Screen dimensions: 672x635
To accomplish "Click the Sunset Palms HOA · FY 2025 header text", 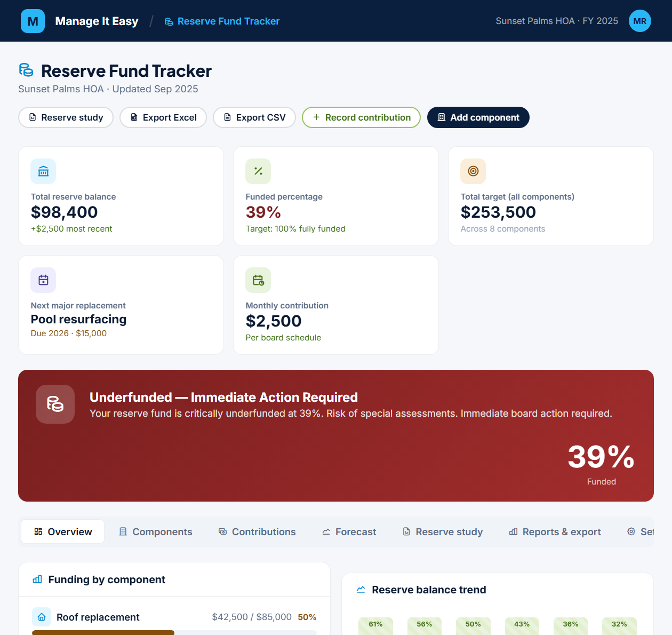I will coord(557,21).
